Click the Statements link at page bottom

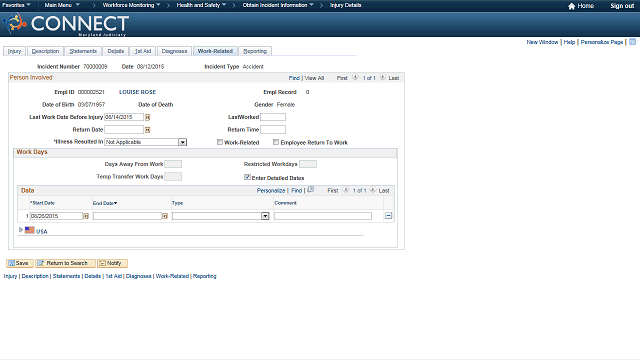[66, 276]
